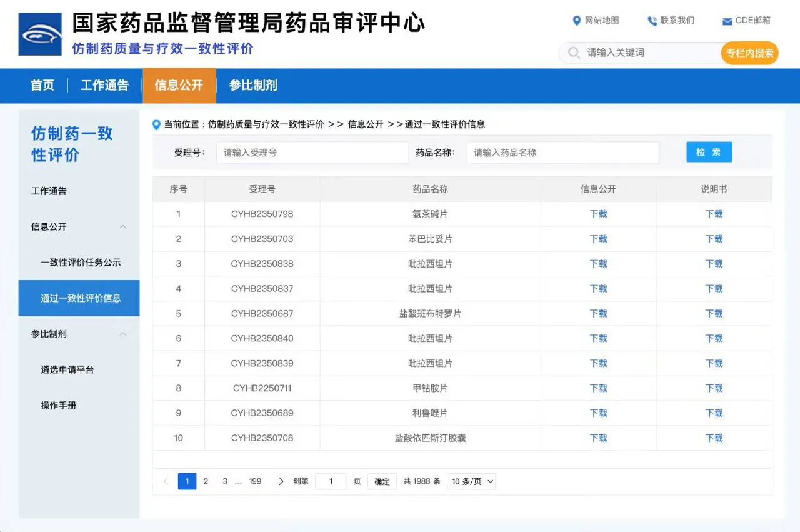Image resolution: width=800 pixels, height=532 pixels.
Task: Download 信息公开 for 盐酸班布特罗片
Action: point(598,314)
